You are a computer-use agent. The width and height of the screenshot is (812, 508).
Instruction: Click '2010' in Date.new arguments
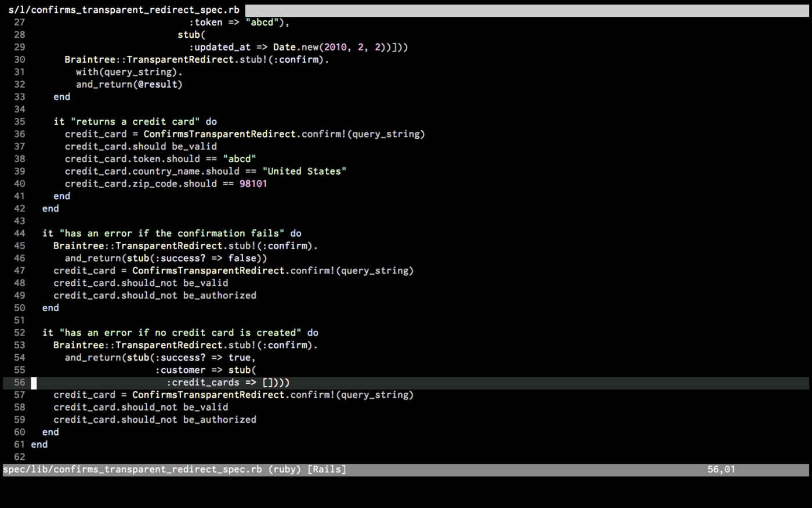[335, 47]
